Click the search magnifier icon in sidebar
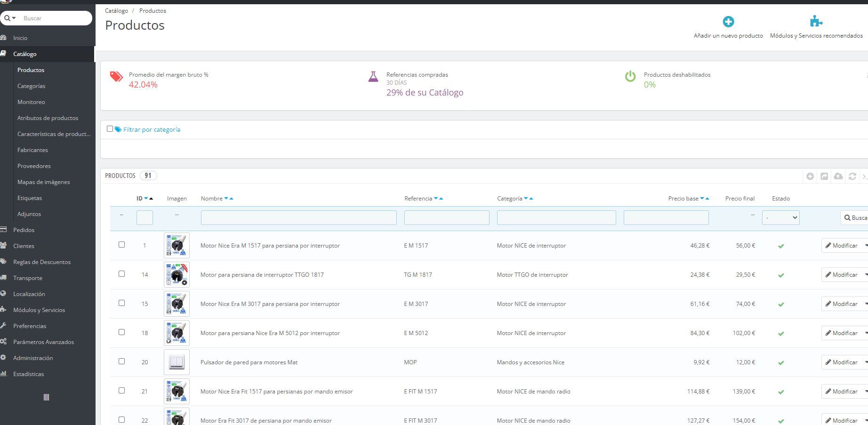The image size is (868, 425). (7, 18)
